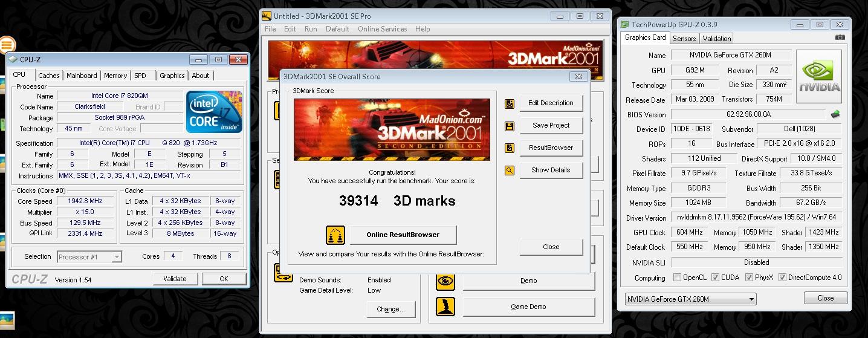Image resolution: width=868 pixels, height=338 pixels.
Task: Click the Edit Description button
Action: [x=551, y=103]
